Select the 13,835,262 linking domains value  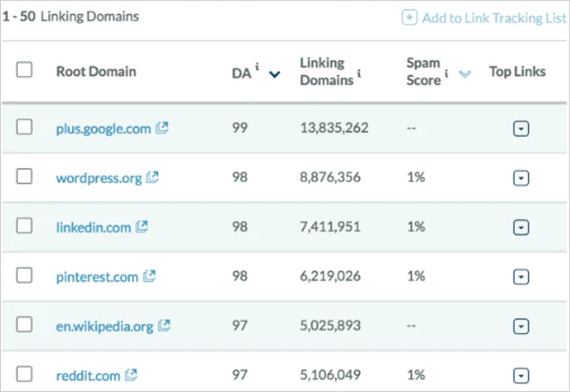coord(334,127)
